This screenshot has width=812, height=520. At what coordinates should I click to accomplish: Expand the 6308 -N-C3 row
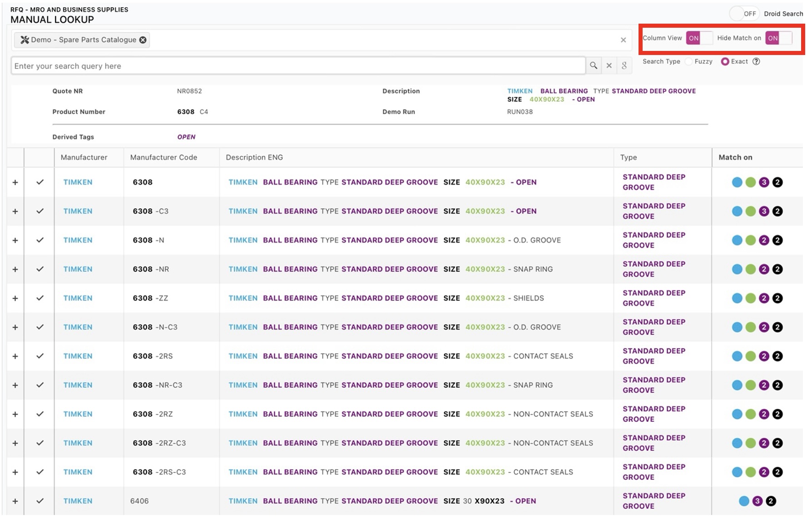tap(15, 327)
